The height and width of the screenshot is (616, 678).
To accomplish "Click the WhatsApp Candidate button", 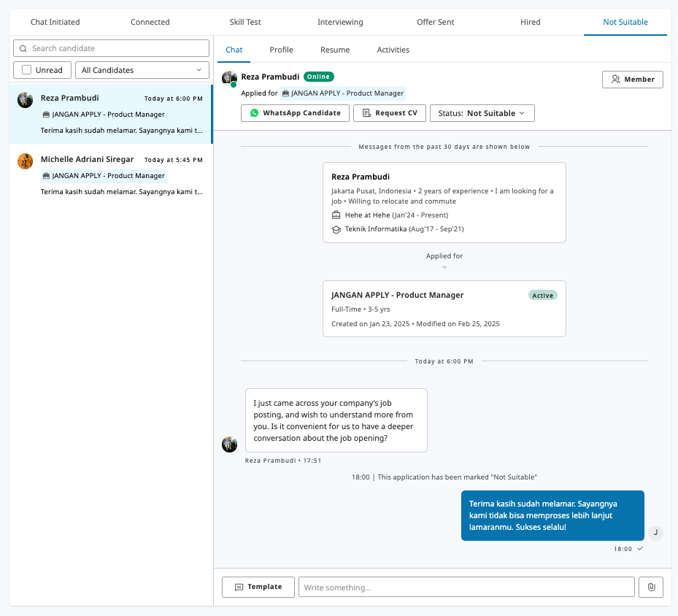I will coord(295,113).
